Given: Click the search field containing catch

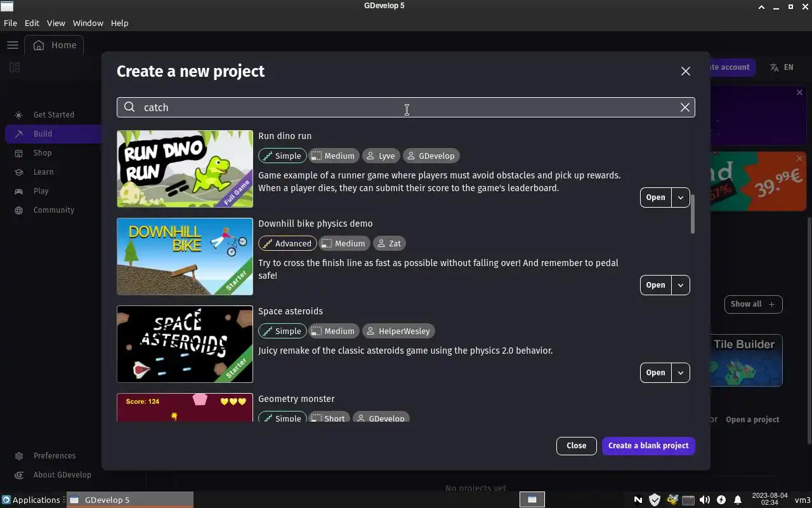Looking at the screenshot, I should coord(405,107).
